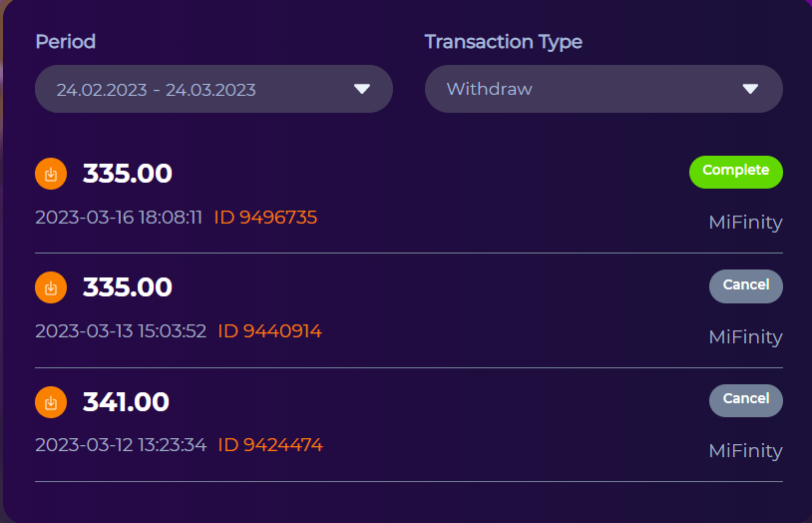Image resolution: width=812 pixels, height=523 pixels.
Task: Click MiFinity label for the 341.00 row
Action: click(745, 451)
